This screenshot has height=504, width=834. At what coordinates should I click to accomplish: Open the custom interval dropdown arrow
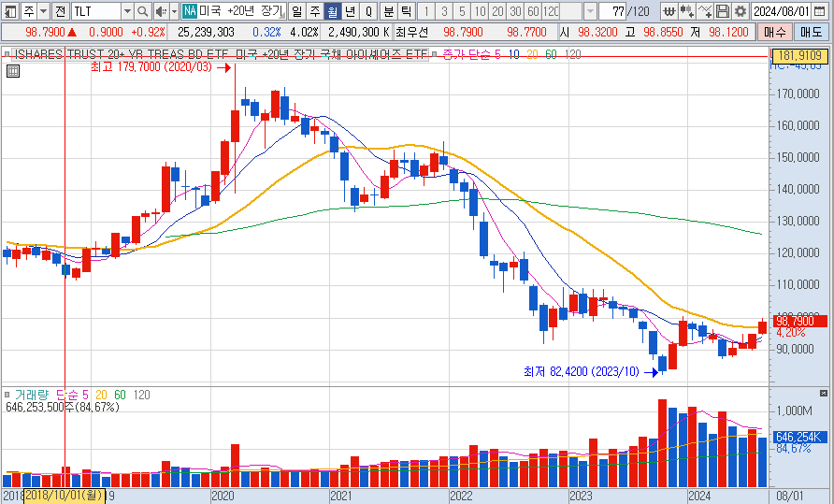pos(590,11)
